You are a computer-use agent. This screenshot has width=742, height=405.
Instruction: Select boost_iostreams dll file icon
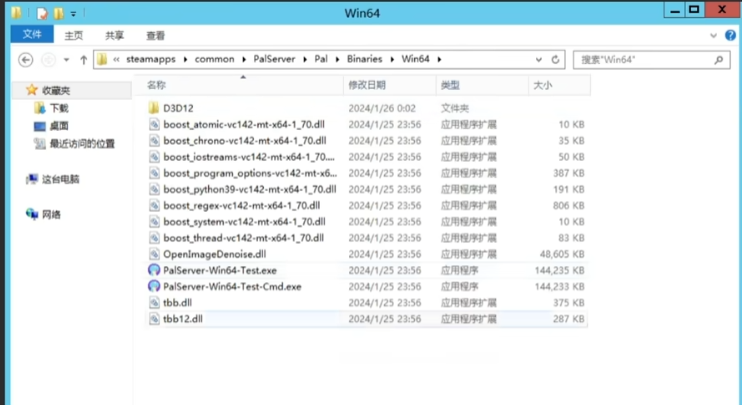(x=154, y=157)
